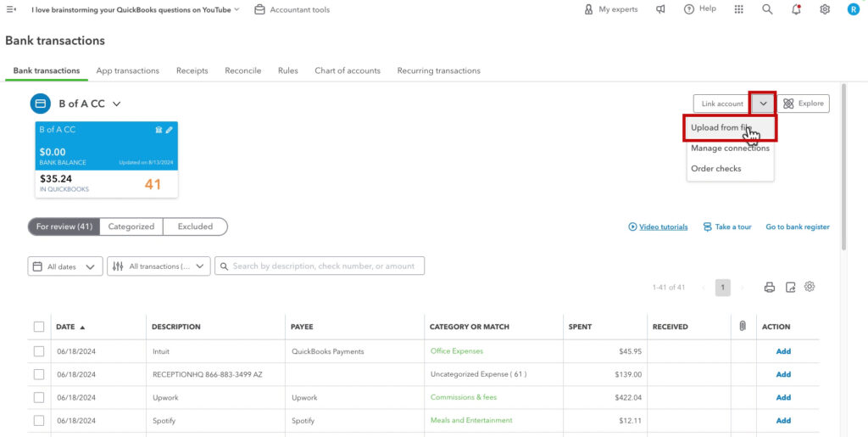The image size is (868, 437).
Task: Open the Help menu
Action: click(699, 9)
